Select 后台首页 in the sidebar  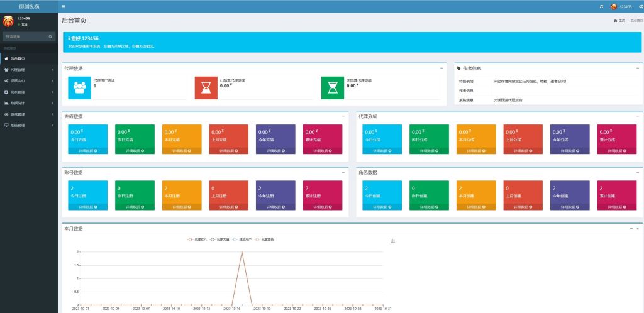(28, 58)
